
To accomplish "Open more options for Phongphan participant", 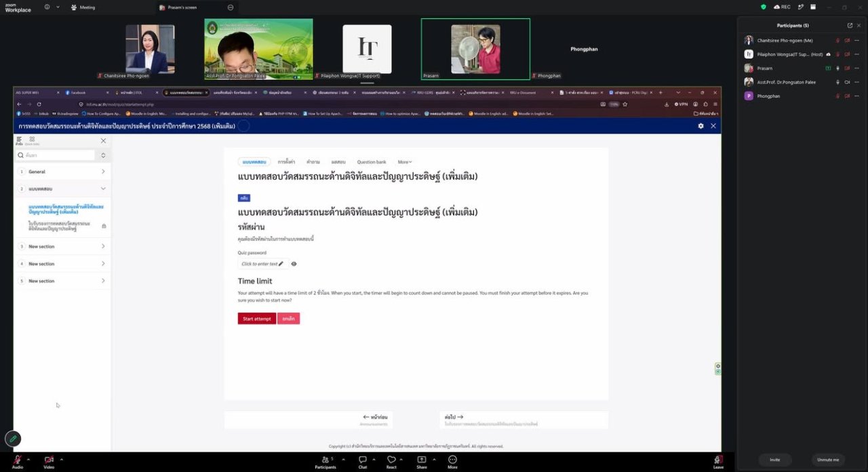I will pyautogui.click(x=857, y=96).
